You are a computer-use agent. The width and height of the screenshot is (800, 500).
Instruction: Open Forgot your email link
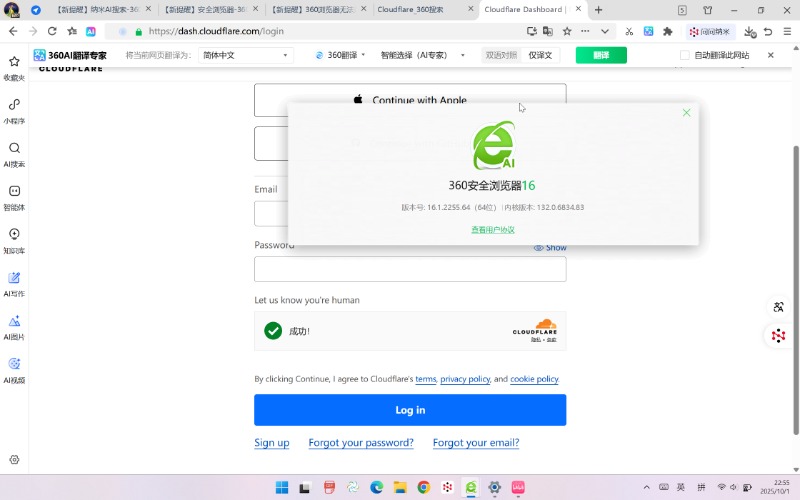[476, 442]
